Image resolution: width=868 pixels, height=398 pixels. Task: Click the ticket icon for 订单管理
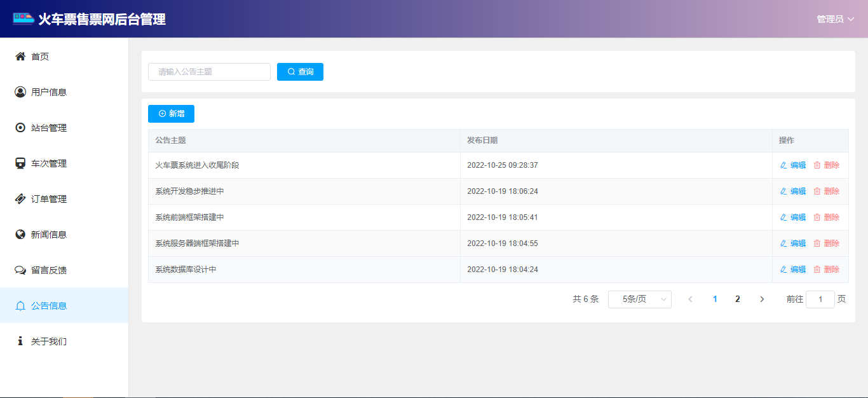pyautogui.click(x=20, y=199)
